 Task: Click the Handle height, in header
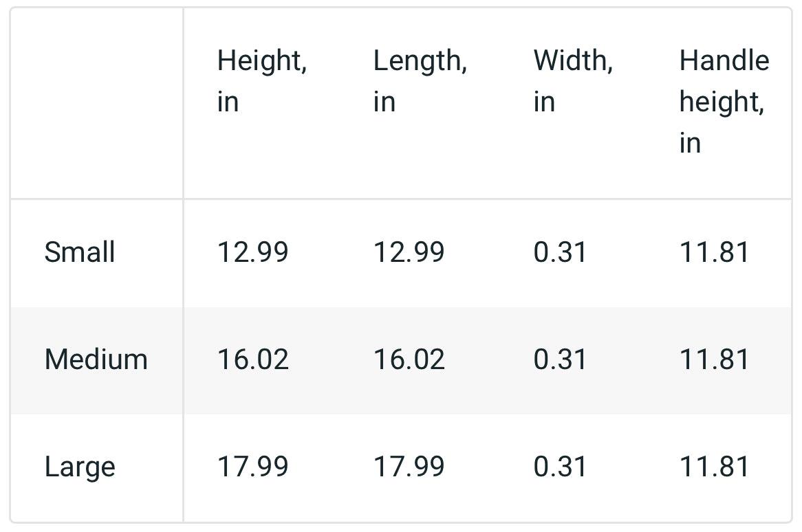[x=724, y=102]
